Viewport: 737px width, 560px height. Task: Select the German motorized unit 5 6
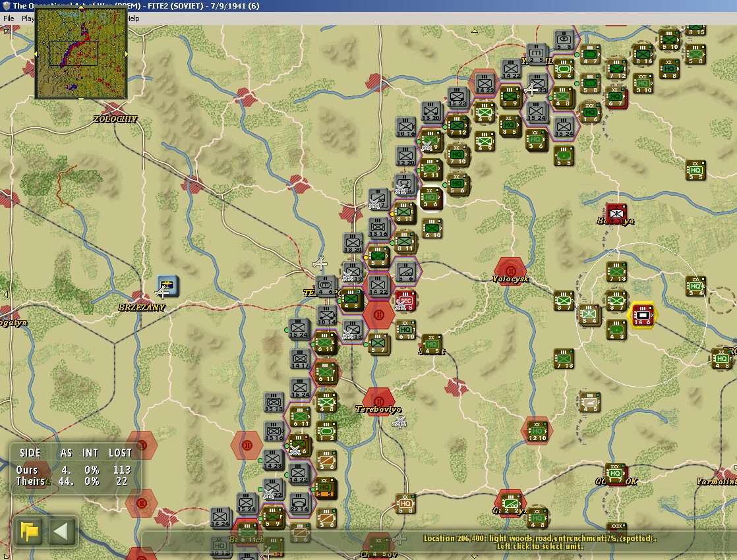pyautogui.click(x=405, y=272)
